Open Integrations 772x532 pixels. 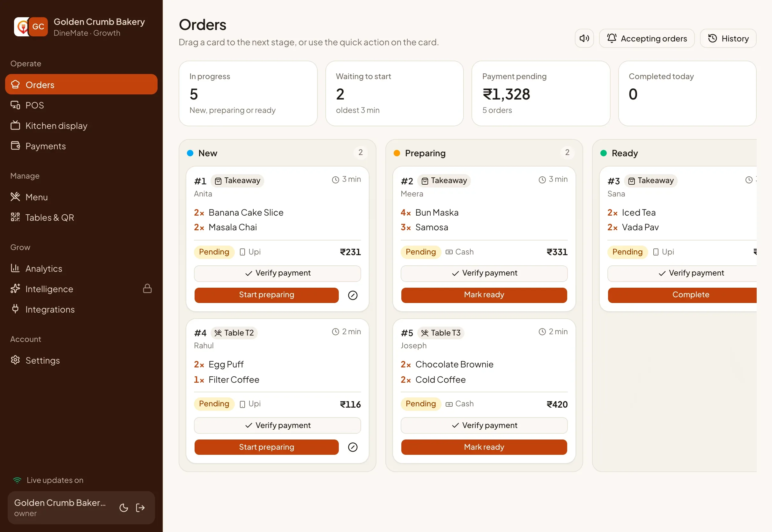pyautogui.click(x=81, y=309)
